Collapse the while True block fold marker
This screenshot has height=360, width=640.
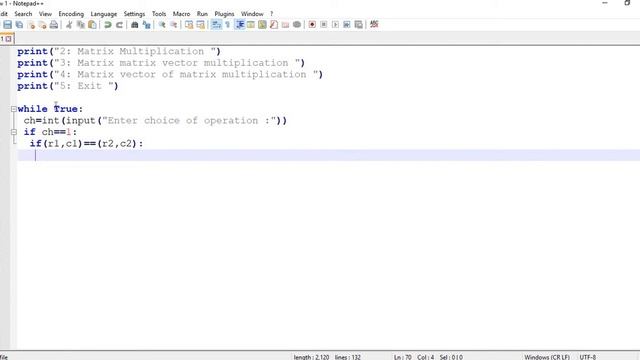(14, 109)
